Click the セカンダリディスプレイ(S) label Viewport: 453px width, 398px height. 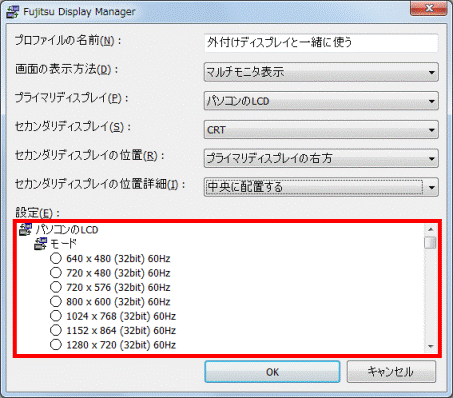pos(73,127)
